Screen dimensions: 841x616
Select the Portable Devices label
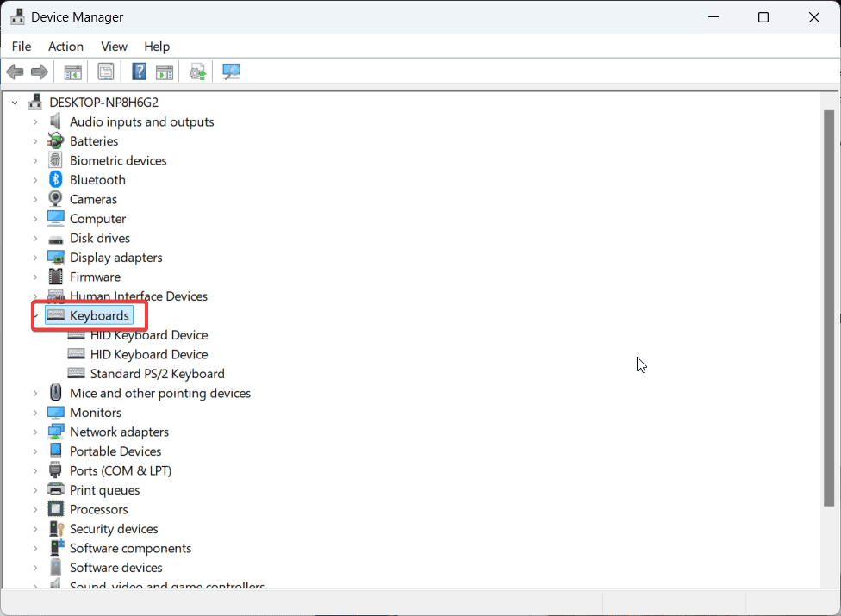tap(115, 451)
